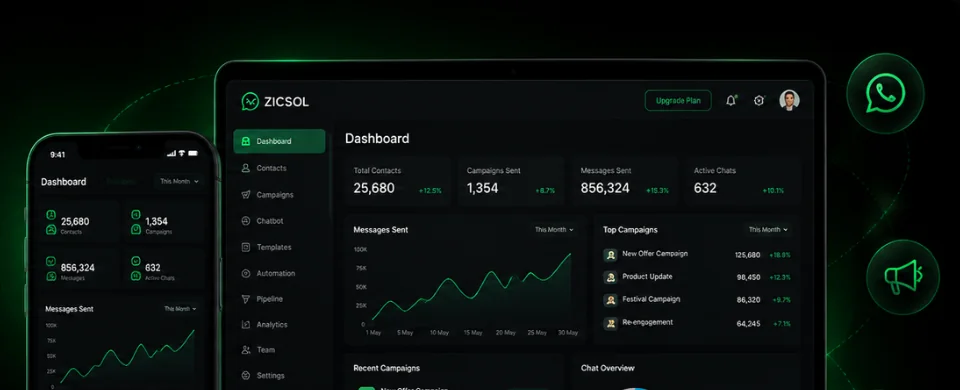Open Team in the sidebar

click(x=279, y=350)
